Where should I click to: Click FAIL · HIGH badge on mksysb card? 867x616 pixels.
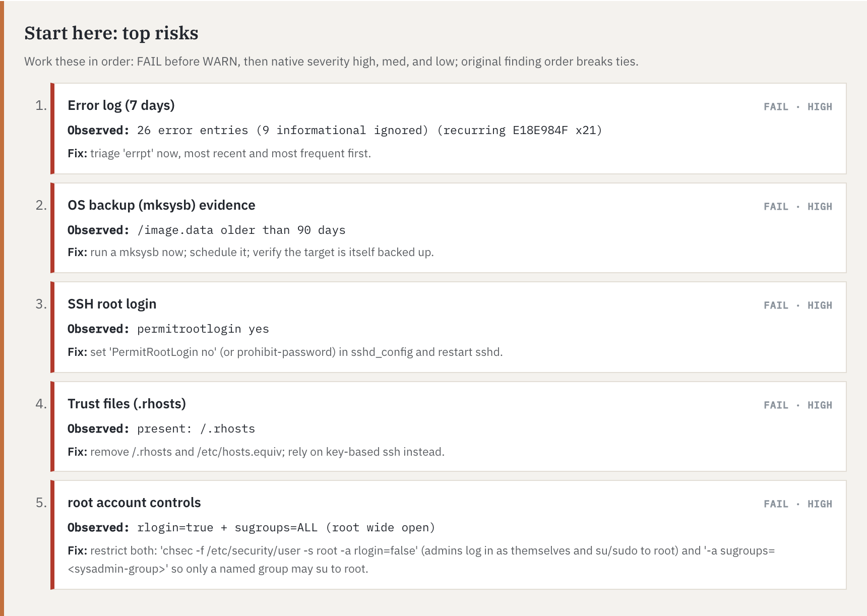coord(797,207)
